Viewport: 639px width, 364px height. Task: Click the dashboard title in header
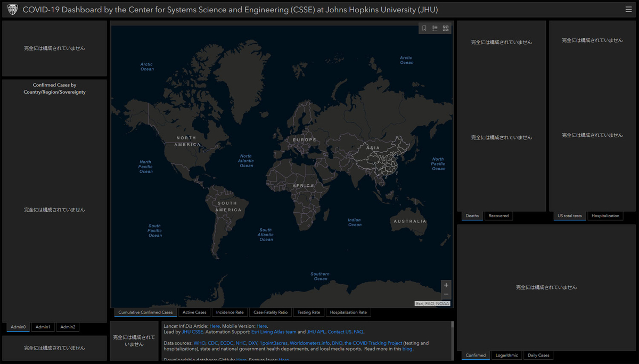[x=230, y=10]
